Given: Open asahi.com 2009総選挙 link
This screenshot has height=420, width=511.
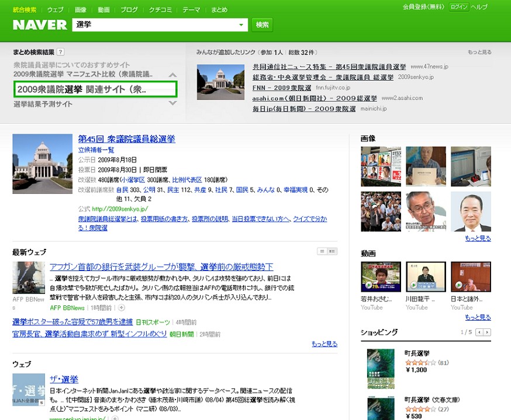Looking at the screenshot, I should pos(315,98).
